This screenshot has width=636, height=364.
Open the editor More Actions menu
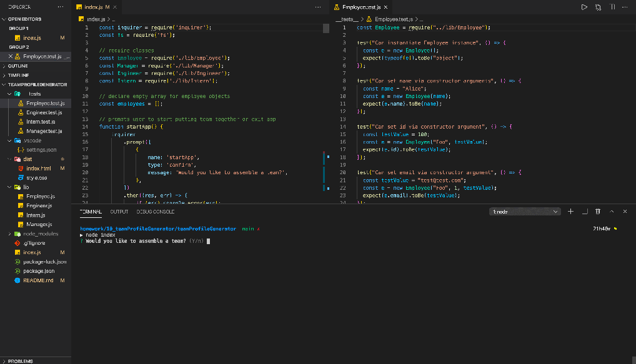623,7
